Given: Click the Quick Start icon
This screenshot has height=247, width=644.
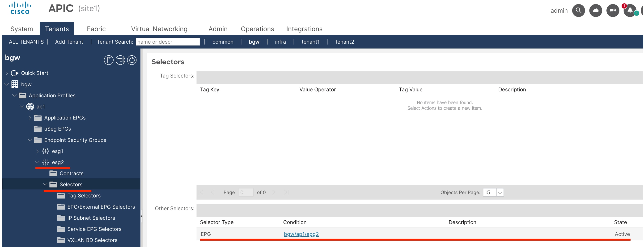Looking at the screenshot, I should click(15, 73).
